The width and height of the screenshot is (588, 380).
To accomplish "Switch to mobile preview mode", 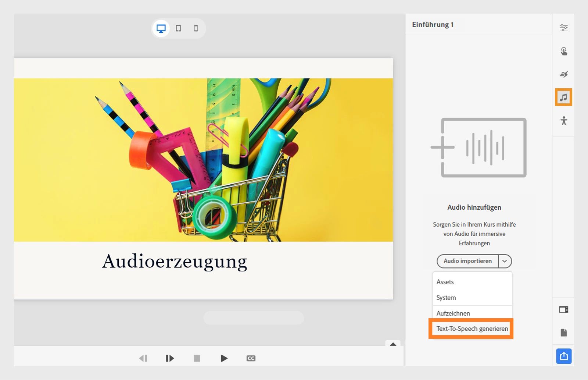I will [x=196, y=28].
